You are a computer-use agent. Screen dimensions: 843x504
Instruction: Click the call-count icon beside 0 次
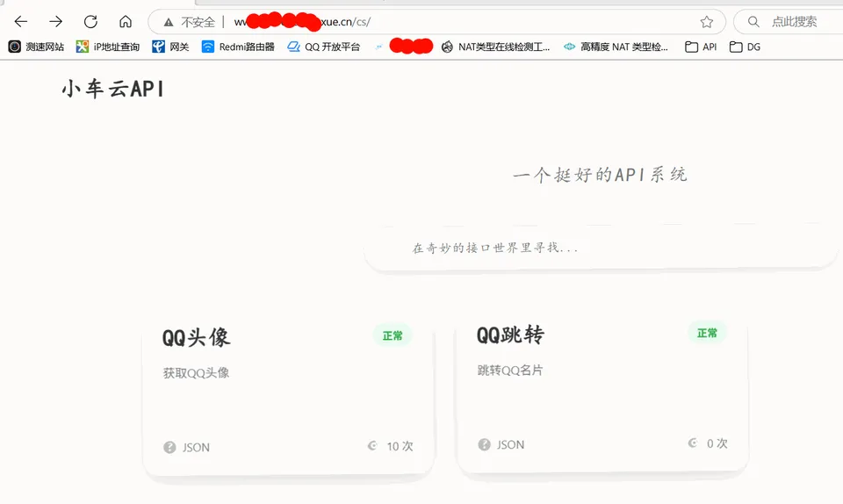tap(693, 443)
